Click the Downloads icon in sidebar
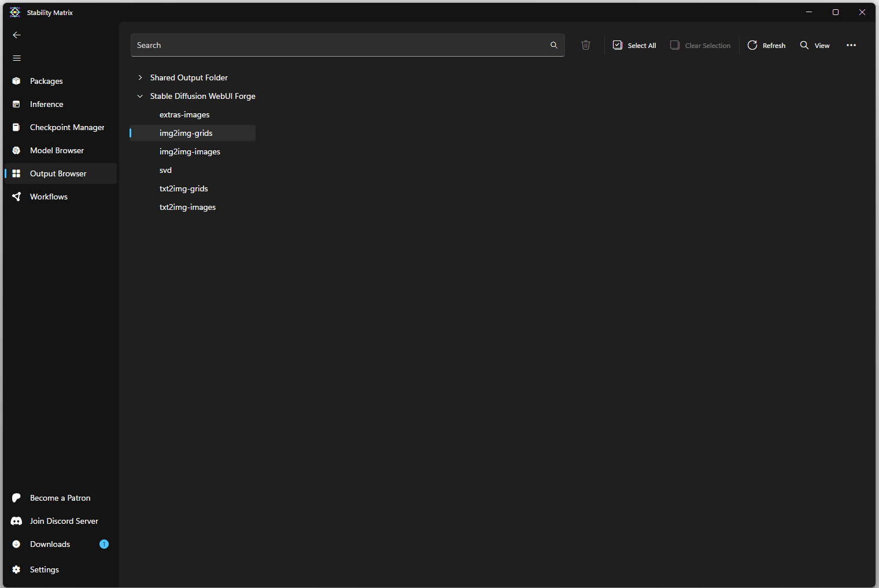 pos(16,544)
